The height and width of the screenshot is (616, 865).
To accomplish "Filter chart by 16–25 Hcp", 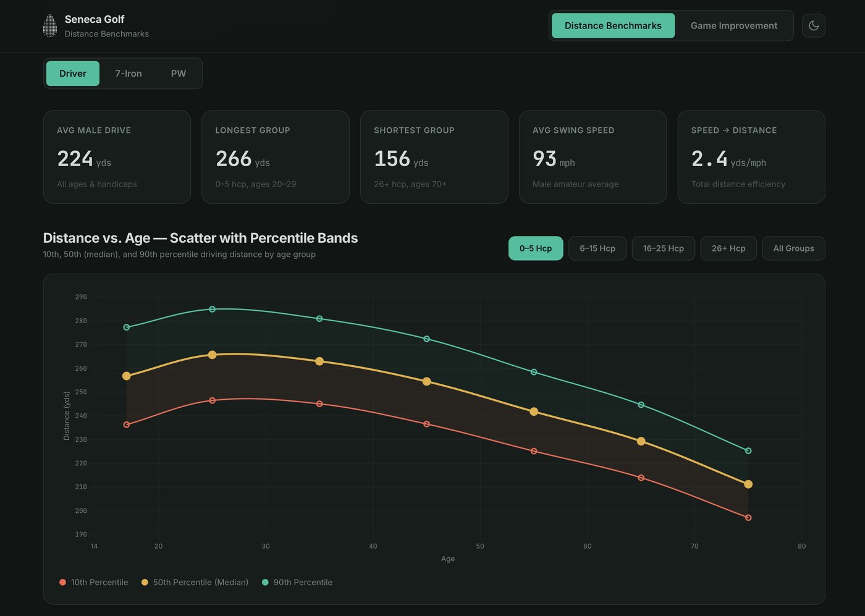I will pyautogui.click(x=664, y=248).
